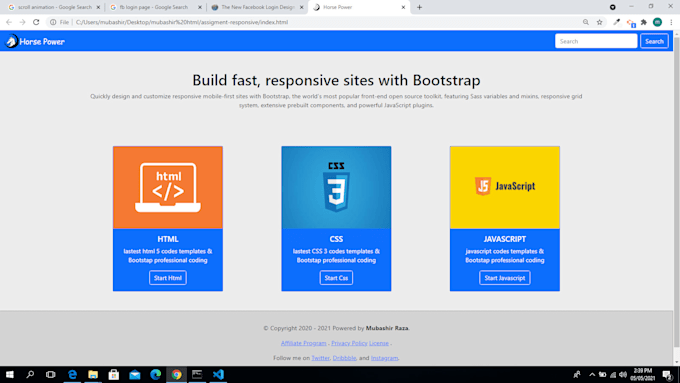Open the orange extension with blue badge
The width and height of the screenshot is (680, 383).
pos(631,23)
